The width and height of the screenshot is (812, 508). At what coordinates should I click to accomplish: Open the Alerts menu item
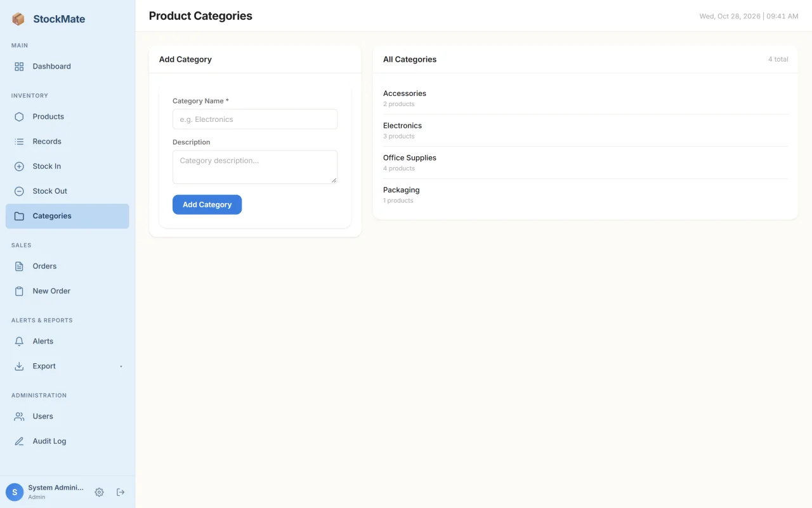[x=67, y=341]
